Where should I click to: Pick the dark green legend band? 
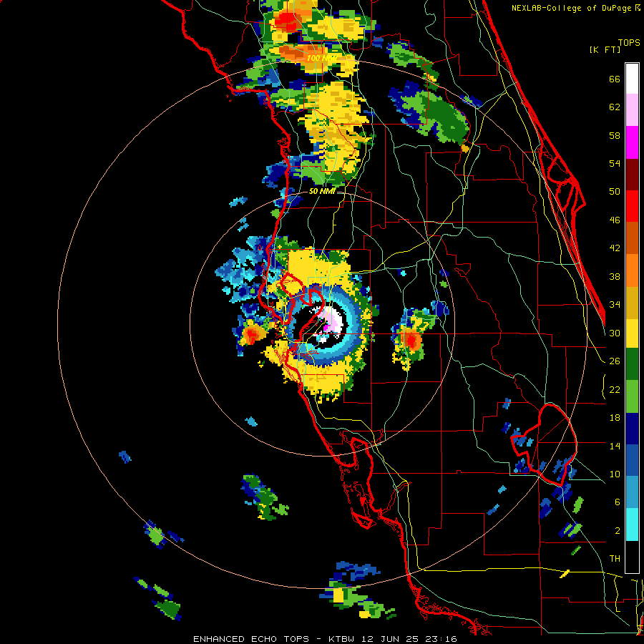point(632,364)
